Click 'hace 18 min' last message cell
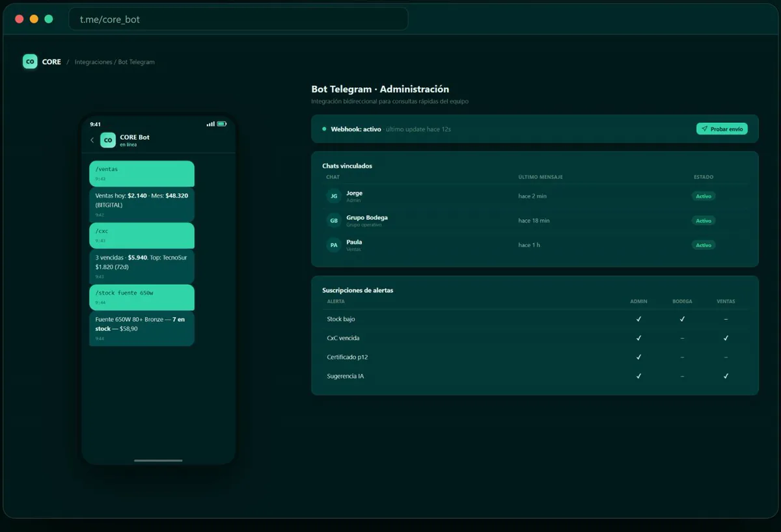781x532 pixels. coord(534,220)
